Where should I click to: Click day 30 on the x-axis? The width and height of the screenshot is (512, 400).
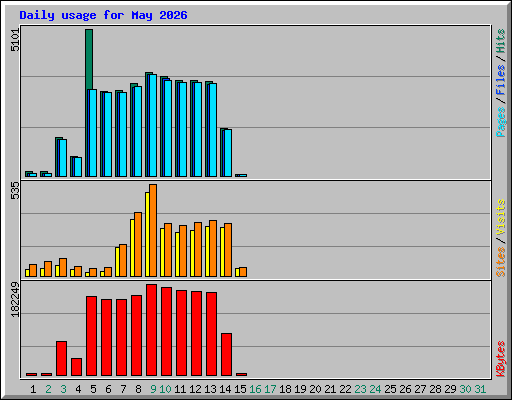(465, 389)
